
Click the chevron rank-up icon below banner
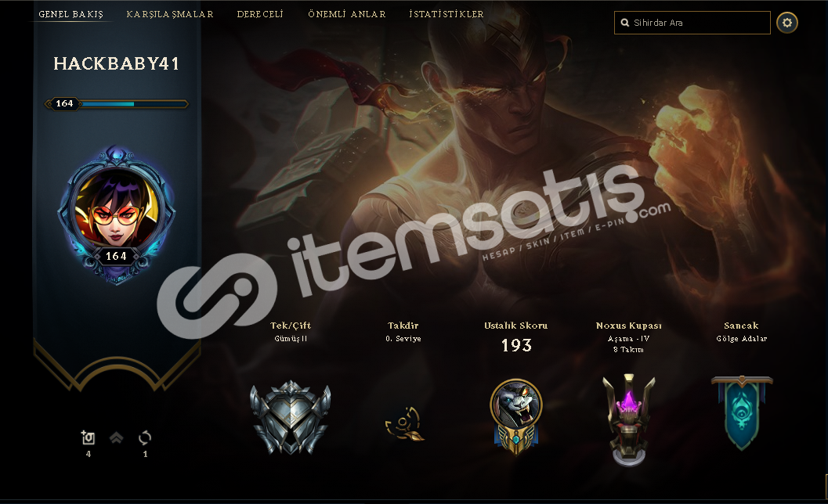point(116,437)
